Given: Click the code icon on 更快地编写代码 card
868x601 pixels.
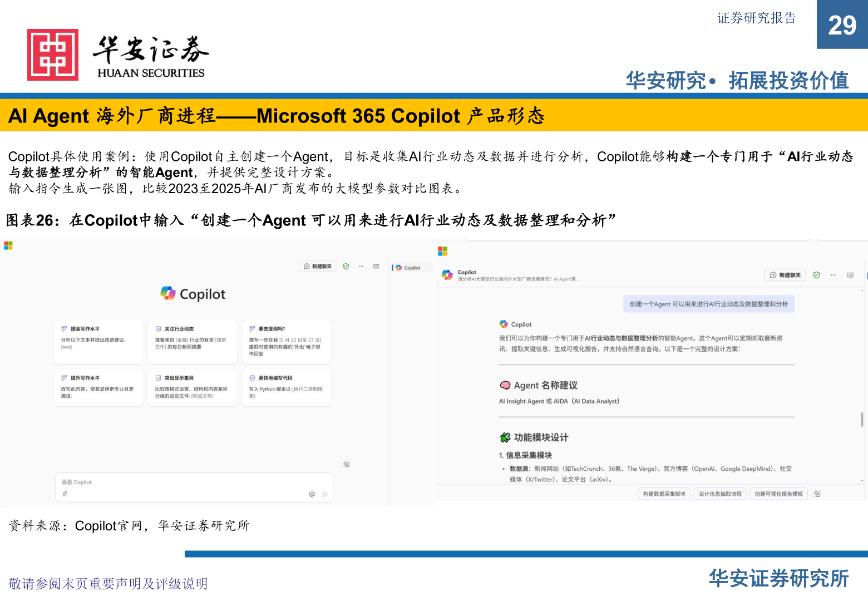Looking at the screenshot, I should pyautogui.click(x=252, y=378).
